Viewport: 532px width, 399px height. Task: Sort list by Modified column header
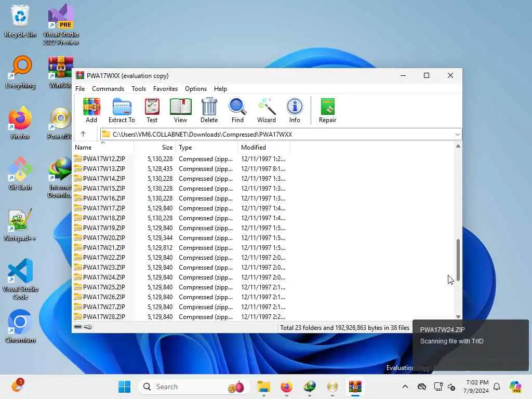264,147
